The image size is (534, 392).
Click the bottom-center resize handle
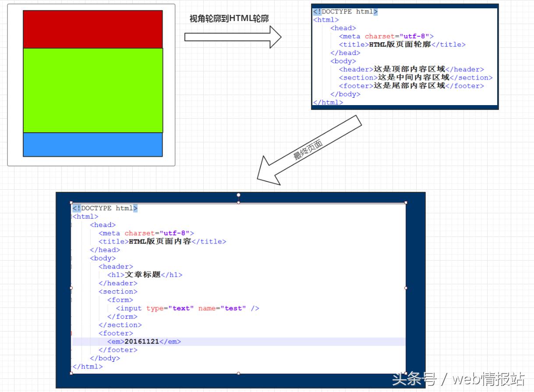[238, 374]
